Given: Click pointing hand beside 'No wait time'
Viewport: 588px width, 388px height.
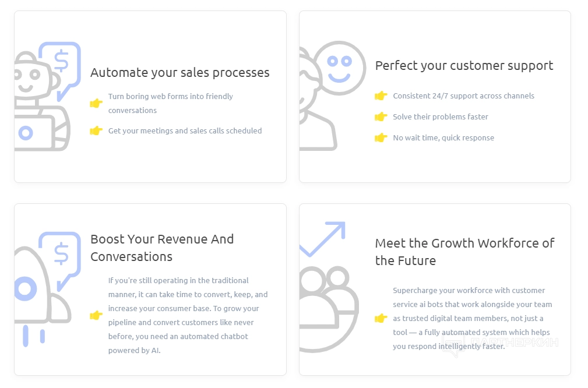Looking at the screenshot, I should (381, 138).
